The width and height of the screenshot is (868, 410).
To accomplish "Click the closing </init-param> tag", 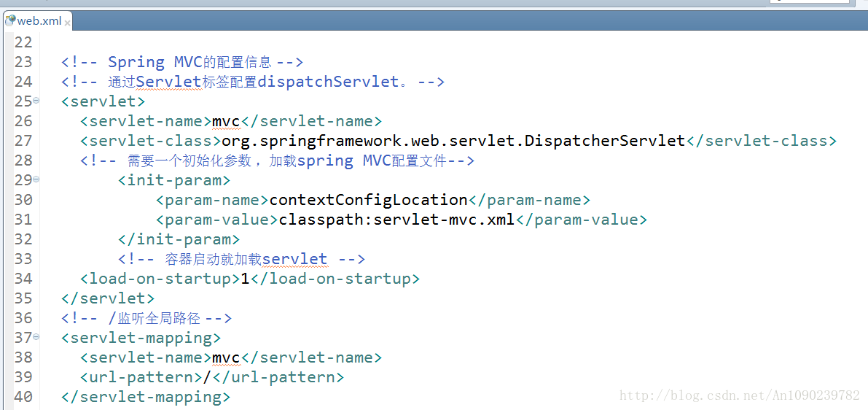I will pyautogui.click(x=179, y=239).
